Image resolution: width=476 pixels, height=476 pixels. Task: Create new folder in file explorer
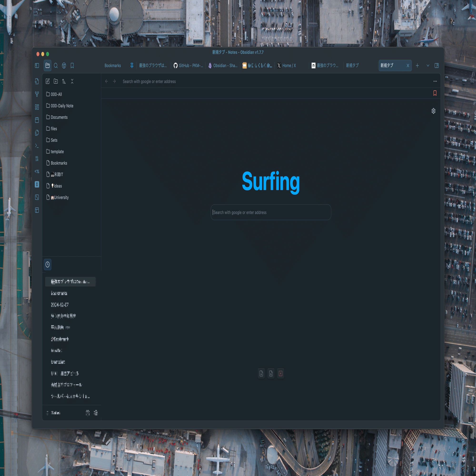tap(56, 81)
